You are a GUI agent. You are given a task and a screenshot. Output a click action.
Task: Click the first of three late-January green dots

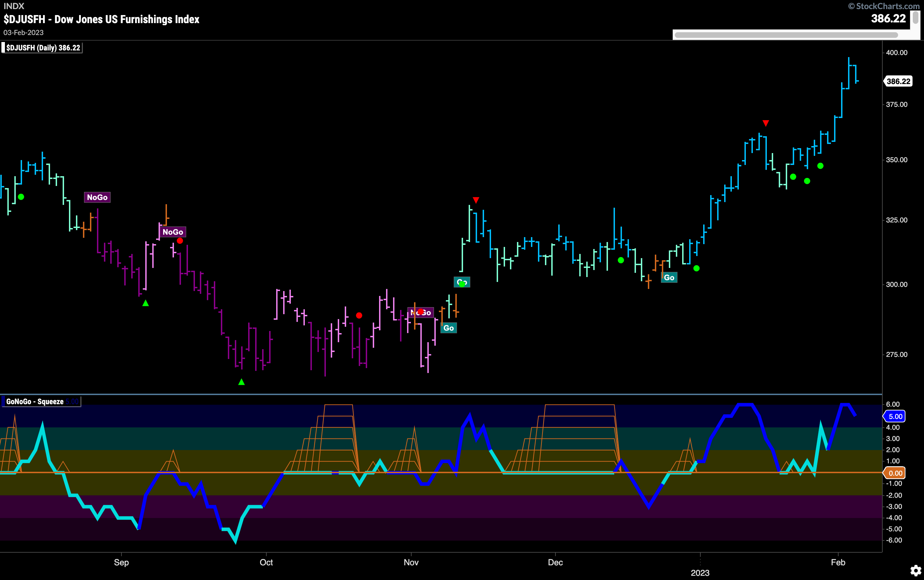point(793,177)
